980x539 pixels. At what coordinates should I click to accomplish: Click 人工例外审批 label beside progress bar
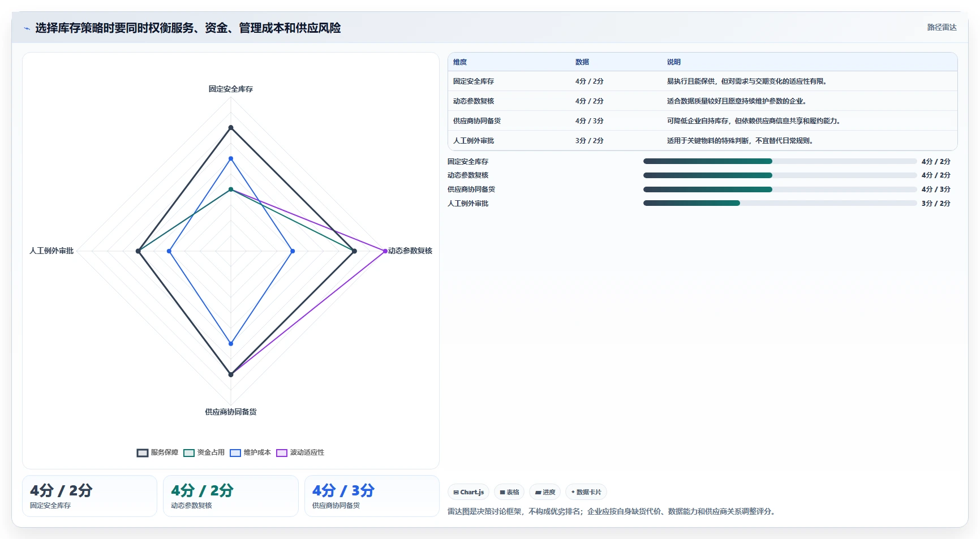tap(468, 204)
